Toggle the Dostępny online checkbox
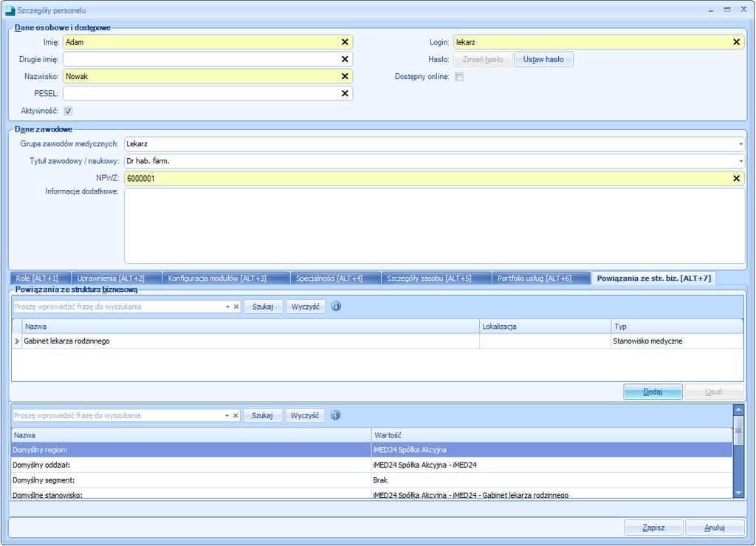 tap(459, 77)
